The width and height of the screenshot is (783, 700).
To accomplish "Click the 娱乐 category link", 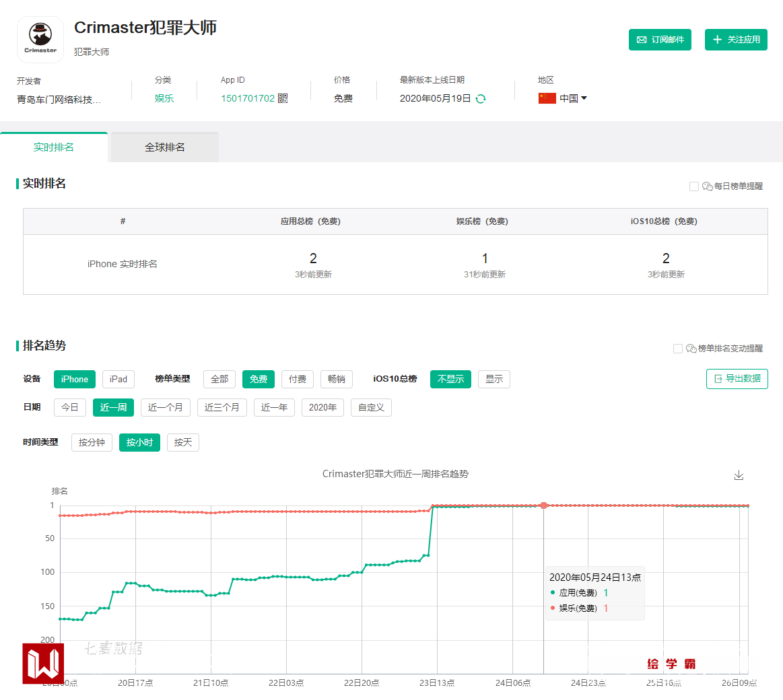I will pyautogui.click(x=164, y=98).
